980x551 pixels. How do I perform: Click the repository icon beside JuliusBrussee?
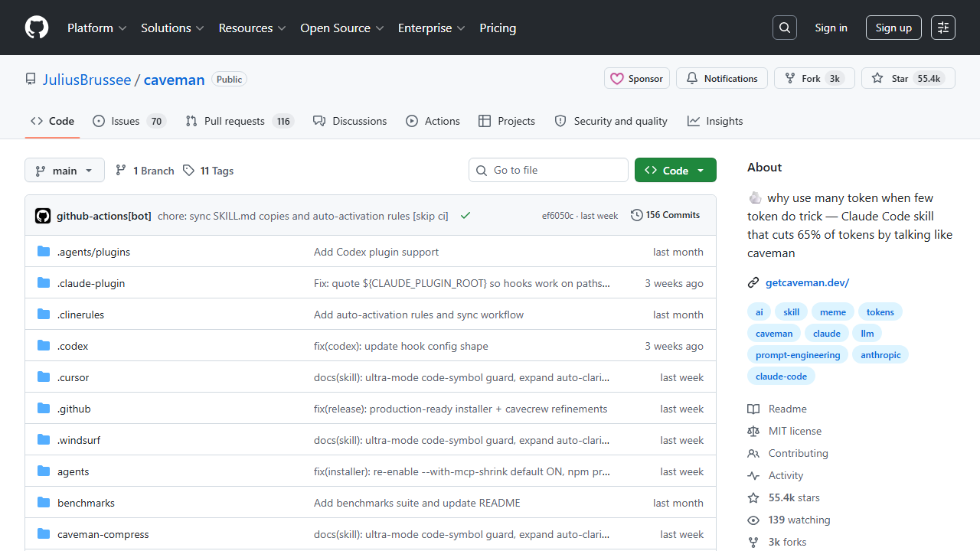click(x=31, y=80)
